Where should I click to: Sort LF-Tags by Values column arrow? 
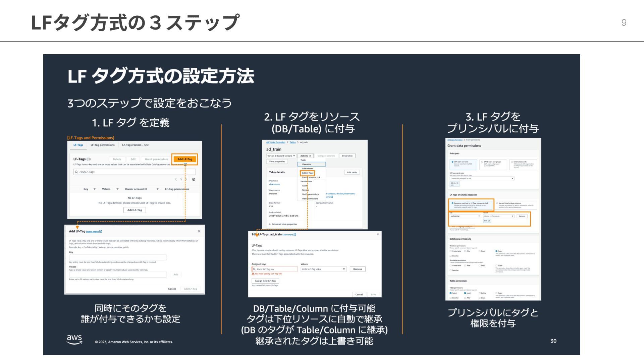(x=117, y=189)
